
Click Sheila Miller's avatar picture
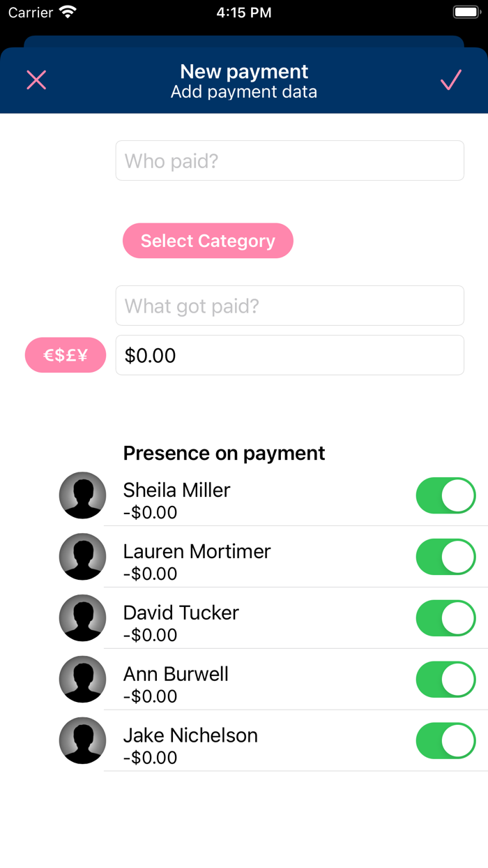[x=82, y=495]
